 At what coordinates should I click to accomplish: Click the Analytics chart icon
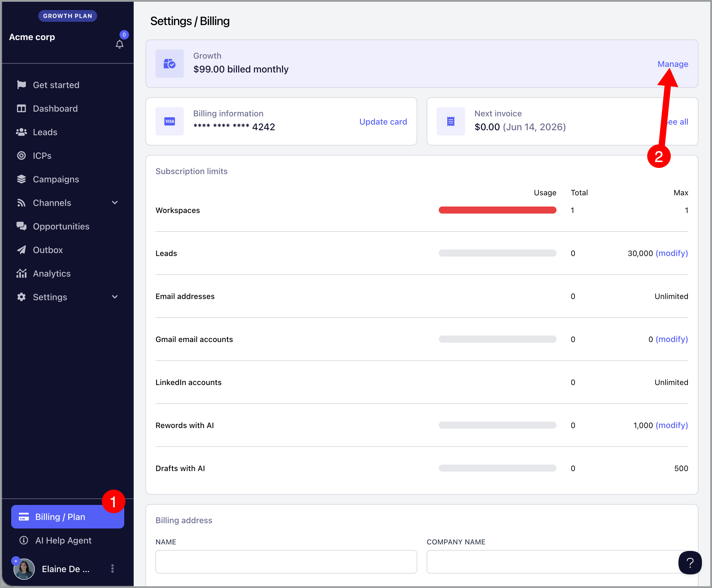(21, 273)
